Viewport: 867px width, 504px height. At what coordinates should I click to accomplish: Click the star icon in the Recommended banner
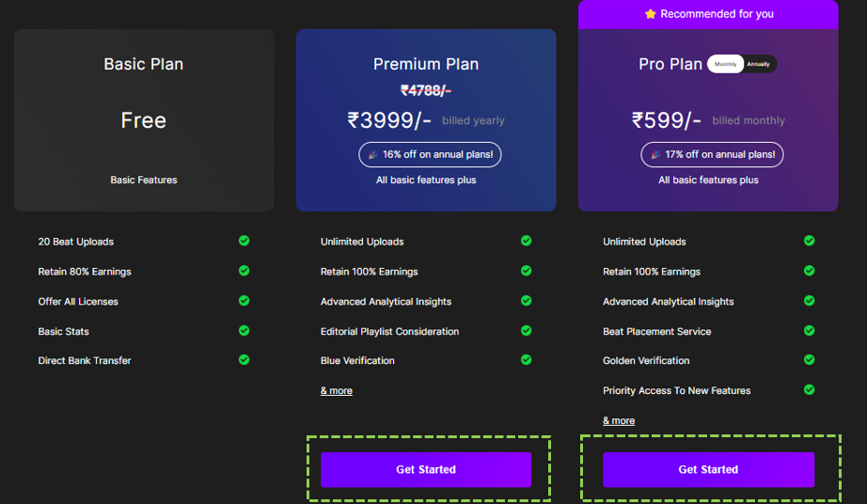point(650,14)
